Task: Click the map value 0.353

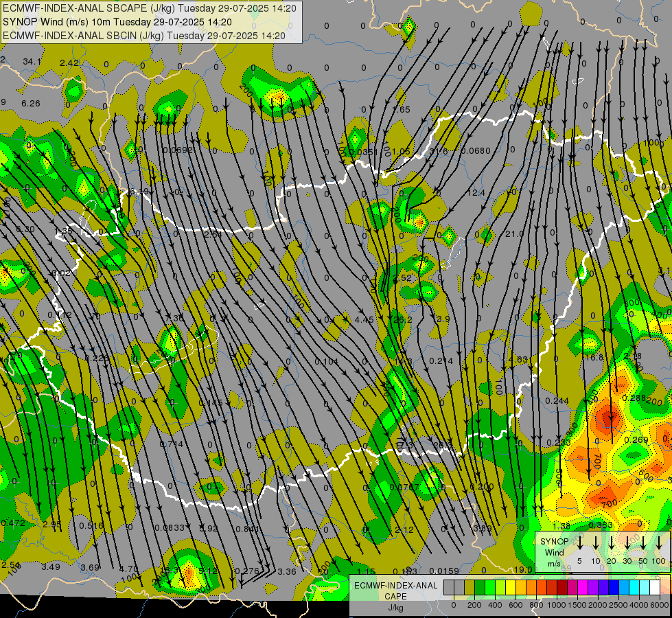Action: tap(601, 525)
